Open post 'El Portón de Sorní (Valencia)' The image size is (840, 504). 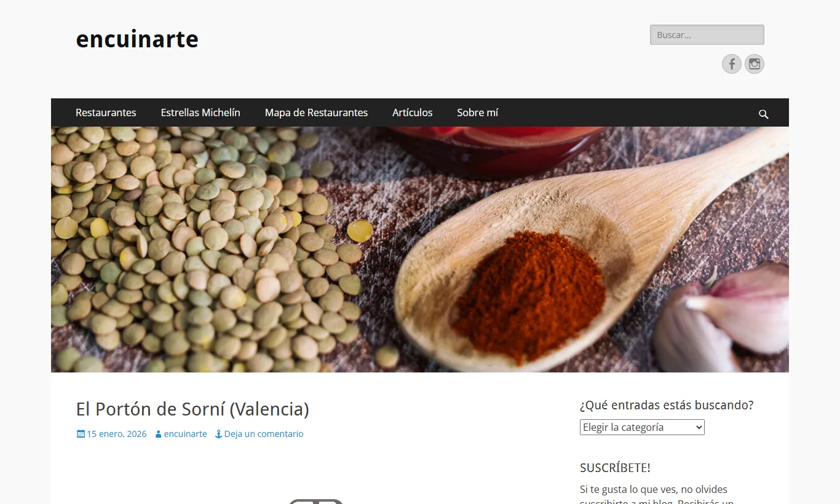click(x=192, y=409)
